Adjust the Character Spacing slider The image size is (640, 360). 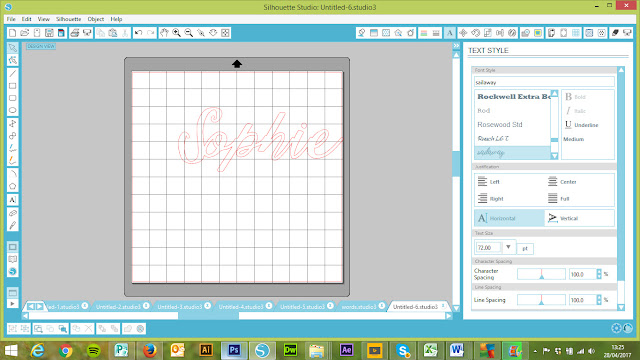(x=541, y=274)
